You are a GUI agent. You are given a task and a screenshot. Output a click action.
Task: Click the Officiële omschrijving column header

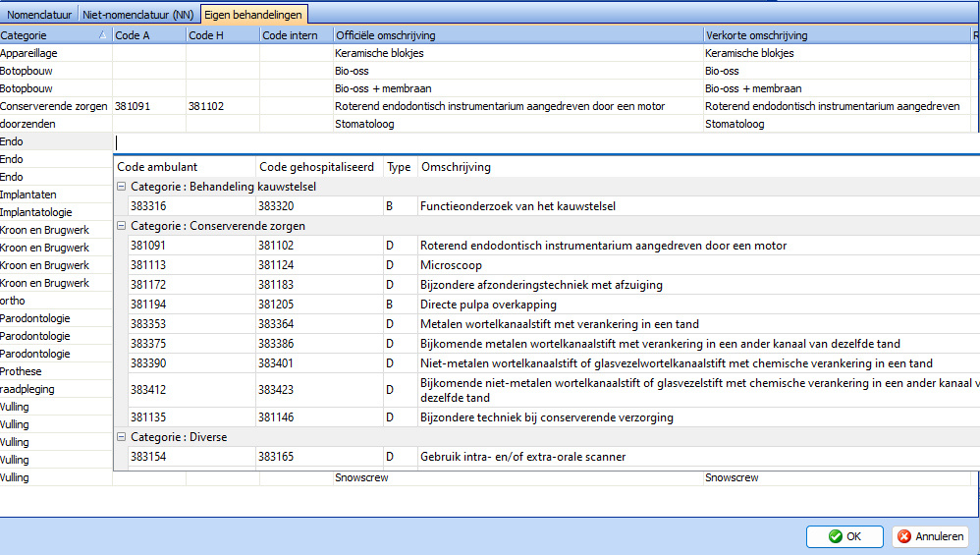pyautogui.click(x=518, y=35)
